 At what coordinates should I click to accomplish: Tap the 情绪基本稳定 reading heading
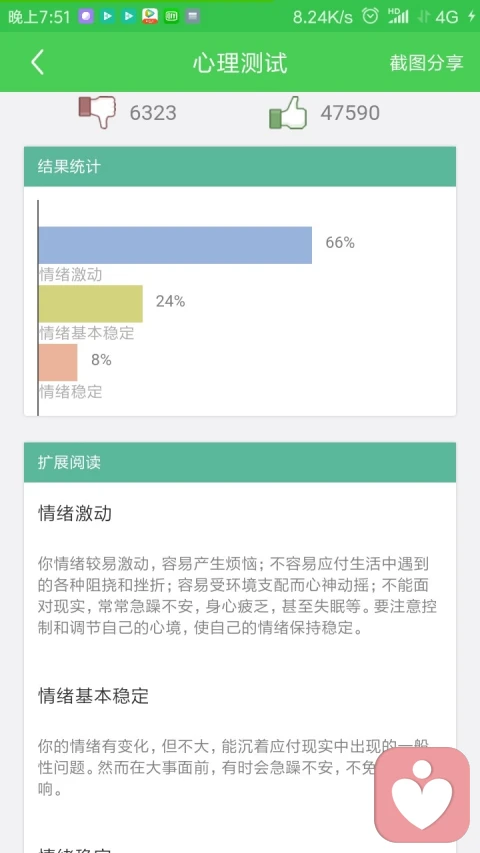coord(94,696)
